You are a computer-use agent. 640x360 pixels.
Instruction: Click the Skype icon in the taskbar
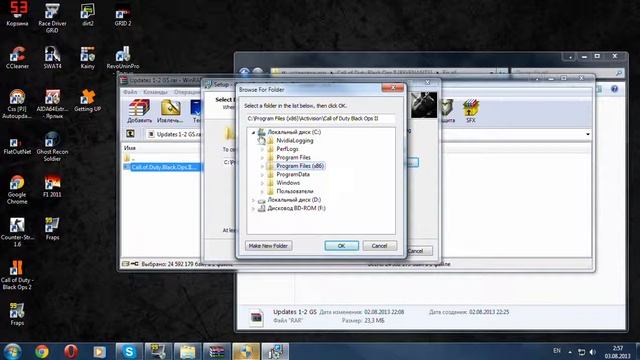point(129,351)
